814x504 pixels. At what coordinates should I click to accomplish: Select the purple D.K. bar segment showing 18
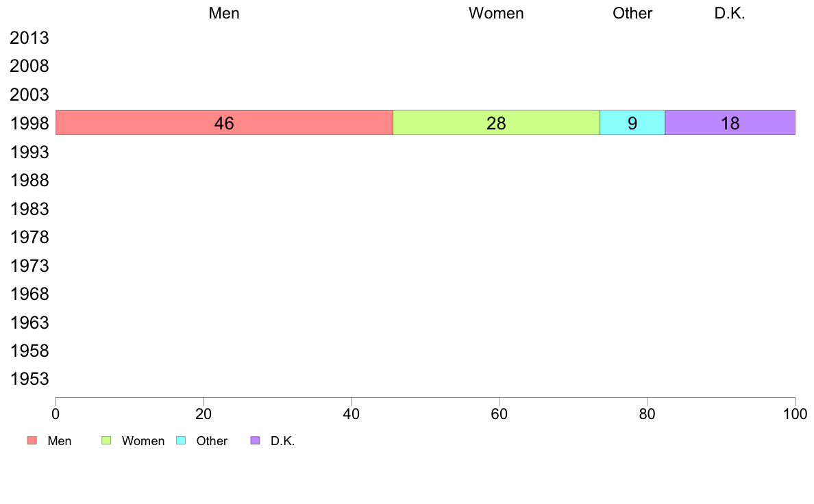[730, 123]
